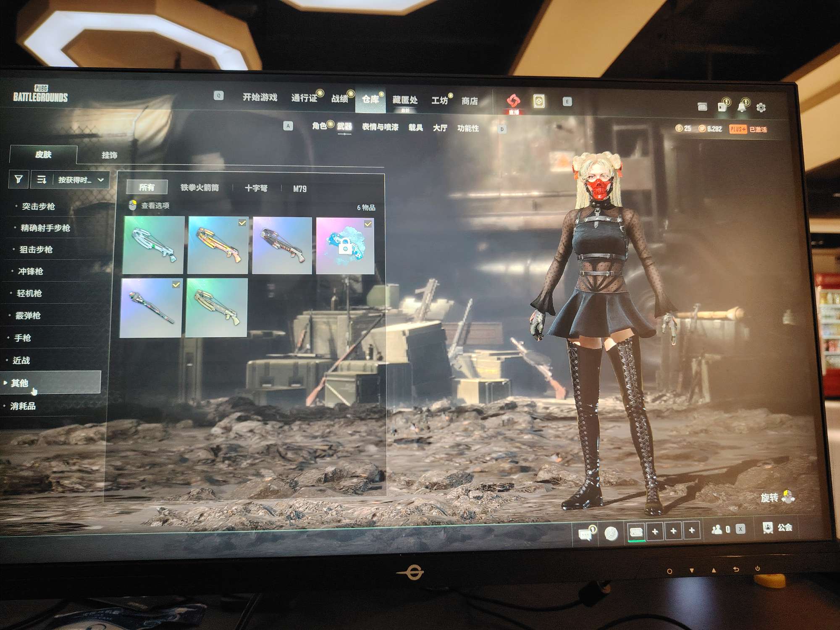This screenshot has width=840, height=630.
Task: Click the BP coin balance showing 25
Action: tap(683, 128)
